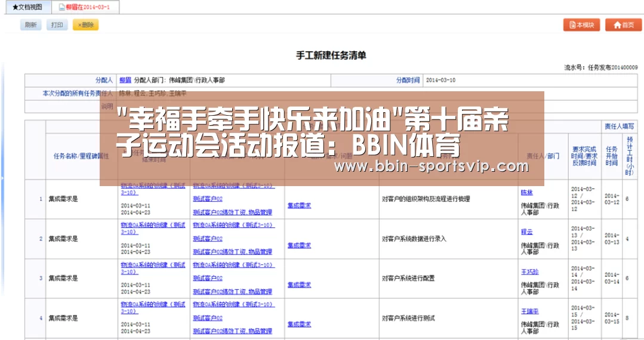Click the 打印 print button

point(57,25)
